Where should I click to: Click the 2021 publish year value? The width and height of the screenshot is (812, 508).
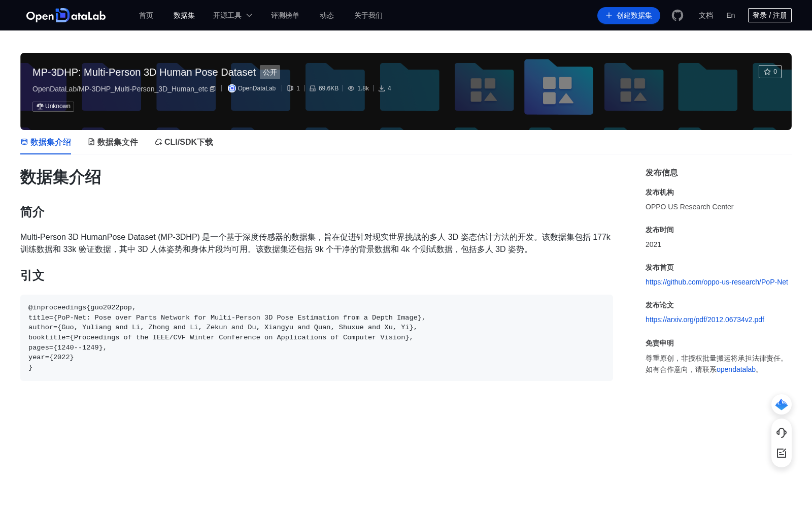click(x=653, y=244)
